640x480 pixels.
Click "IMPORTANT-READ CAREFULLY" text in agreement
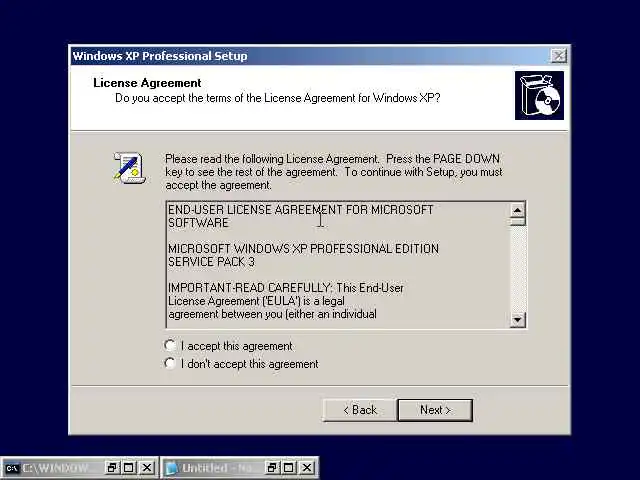click(250, 288)
